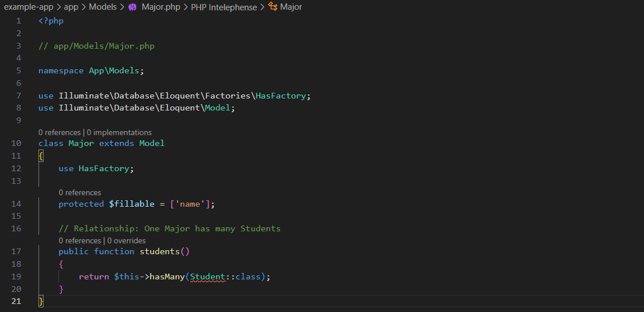Screen dimensions: 644x312
Task: Click the 'name' string in fillable array
Action: (x=190, y=204)
